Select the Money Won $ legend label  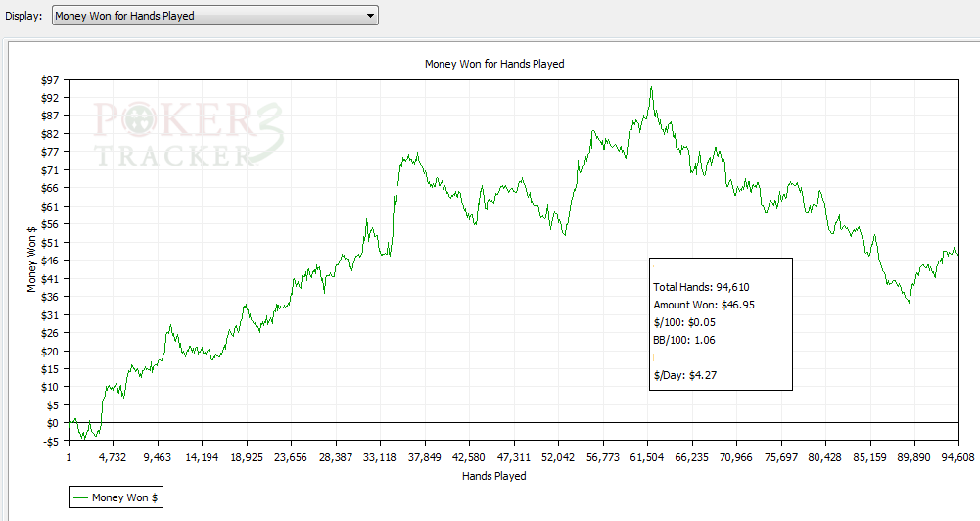tap(118, 498)
